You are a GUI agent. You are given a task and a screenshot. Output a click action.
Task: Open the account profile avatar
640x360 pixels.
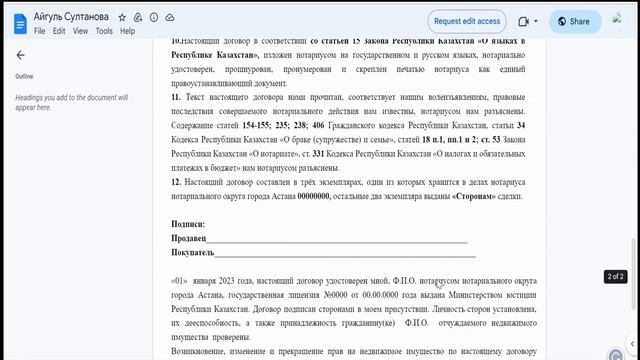pos(617,19)
